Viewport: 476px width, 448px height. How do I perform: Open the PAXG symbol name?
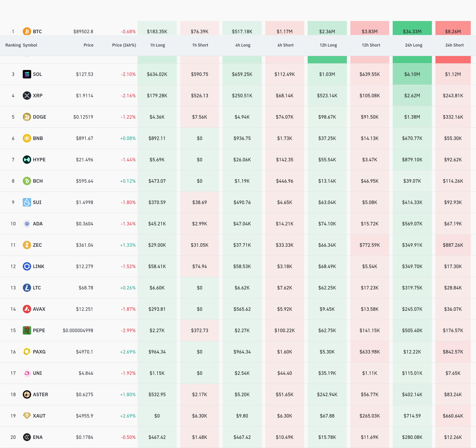pyautogui.click(x=39, y=352)
